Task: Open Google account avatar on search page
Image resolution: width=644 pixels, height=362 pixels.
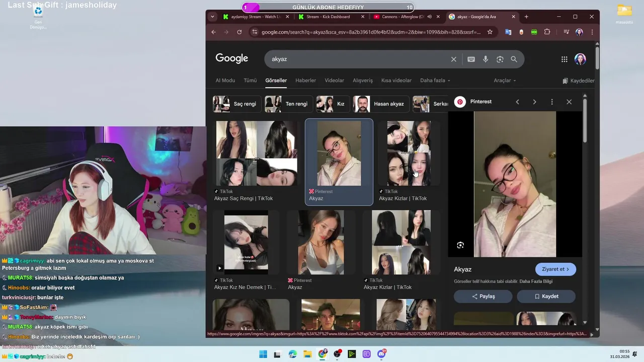Action: tap(580, 59)
